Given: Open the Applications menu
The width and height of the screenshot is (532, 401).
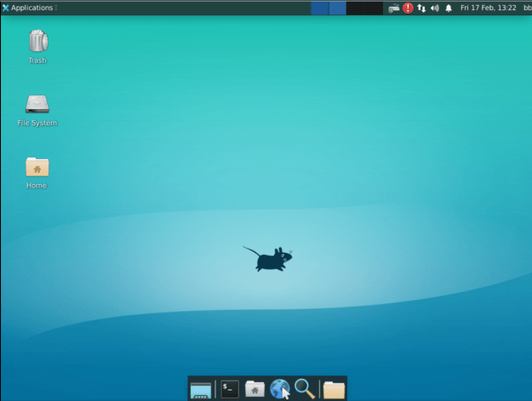Looking at the screenshot, I should (x=30, y=8).
